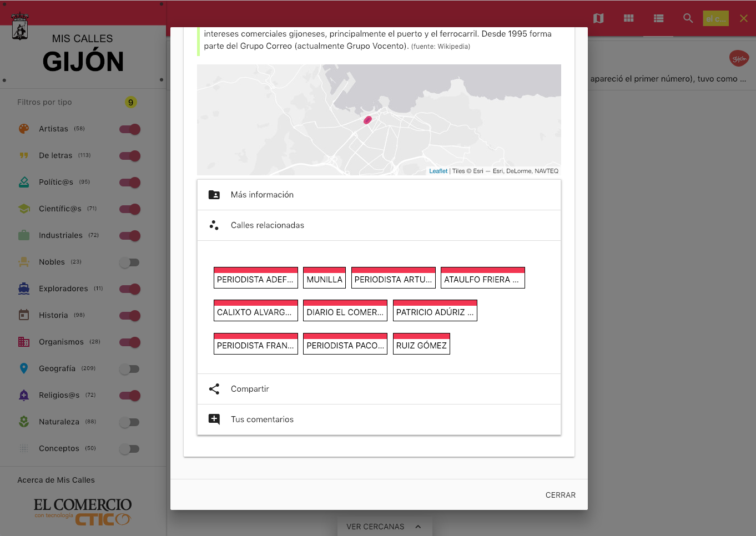Collapse the Calles relacionadas section

(379, 225)
